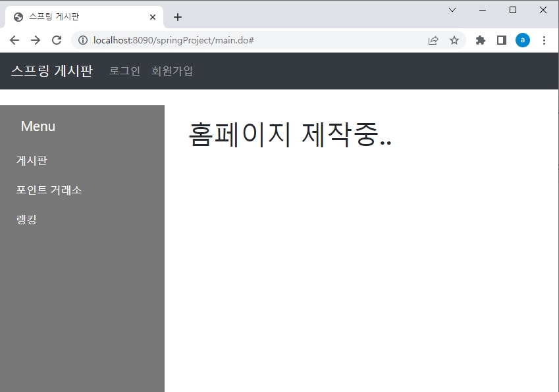
Task: Open the 회원가입 link
Action: click(172, 71)
